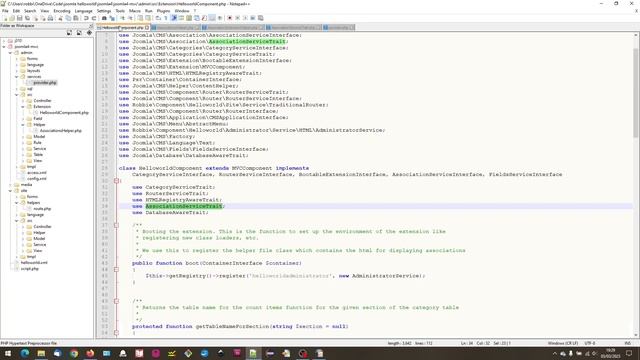Click the Save file toolbar icon
Viewport: 640px width, 360px height.
pyautogui.click(x=20, y=18)
